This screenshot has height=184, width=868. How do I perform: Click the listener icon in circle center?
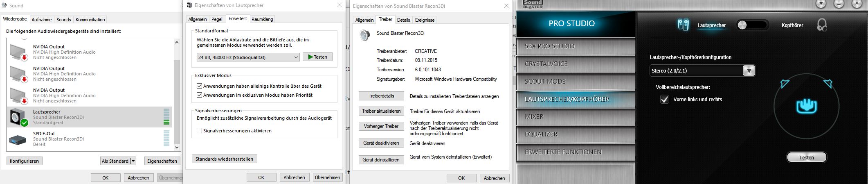pos(806,106)
